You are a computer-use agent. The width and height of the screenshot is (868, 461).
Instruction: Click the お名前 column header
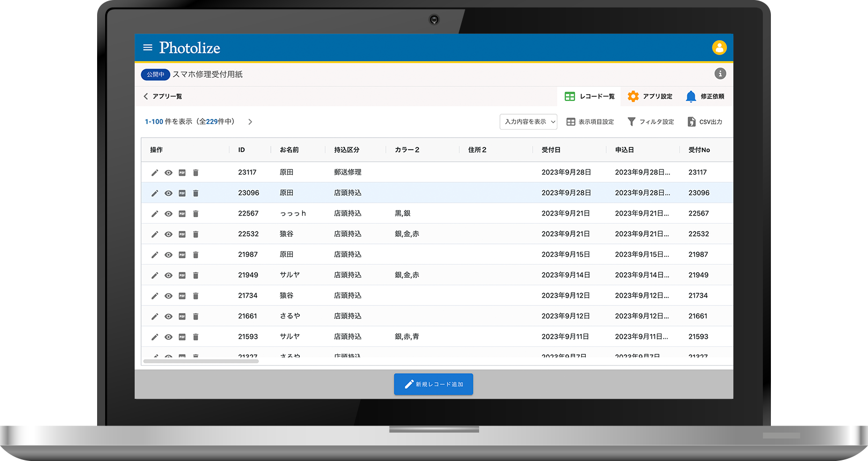click(x=289, y=150)
